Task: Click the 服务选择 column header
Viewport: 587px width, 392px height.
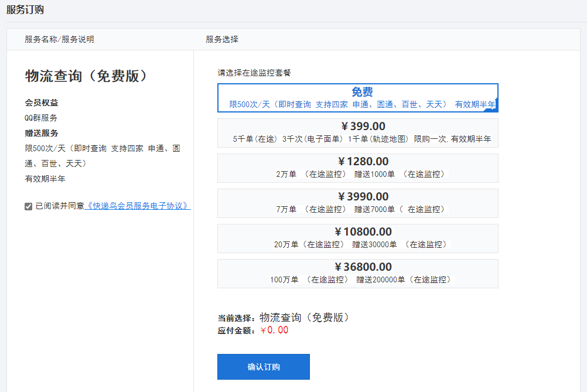Action: pyautogui.click(x=222, y=39)
